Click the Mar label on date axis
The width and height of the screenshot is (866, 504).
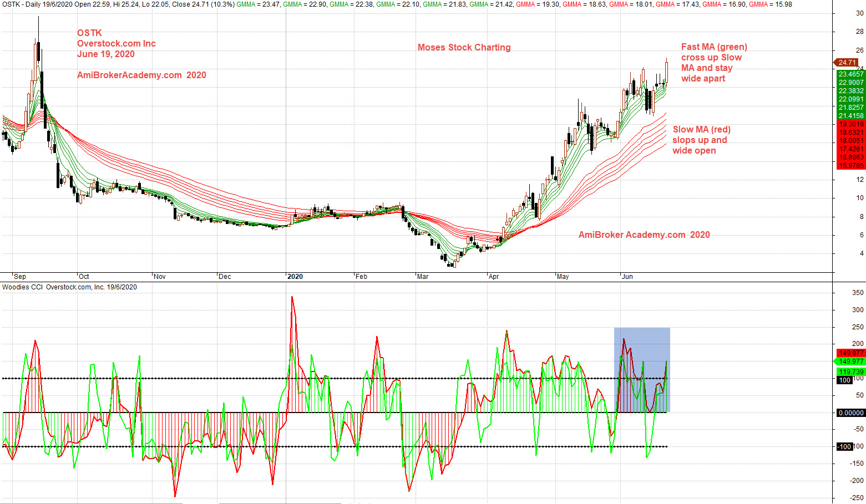pos(423,277)
